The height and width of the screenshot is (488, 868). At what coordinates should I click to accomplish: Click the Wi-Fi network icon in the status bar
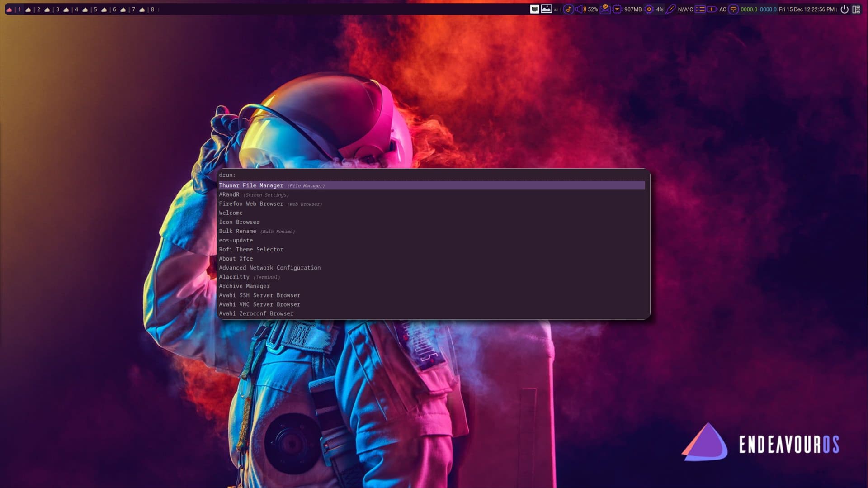[733, 9]
